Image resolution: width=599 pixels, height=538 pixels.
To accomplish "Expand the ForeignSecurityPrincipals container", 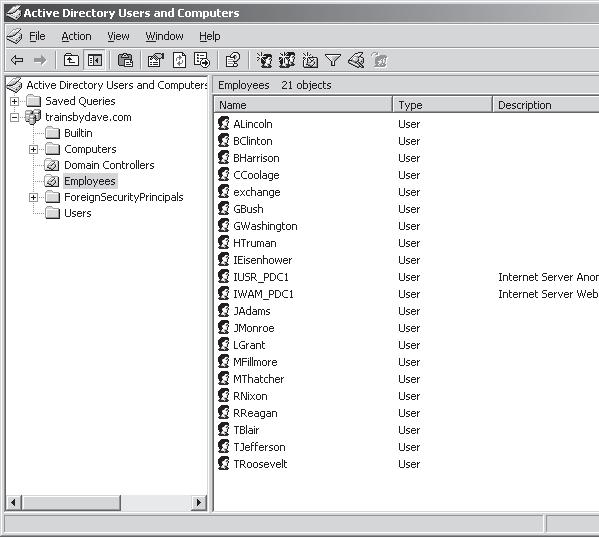I will click(x=33, y=198).
